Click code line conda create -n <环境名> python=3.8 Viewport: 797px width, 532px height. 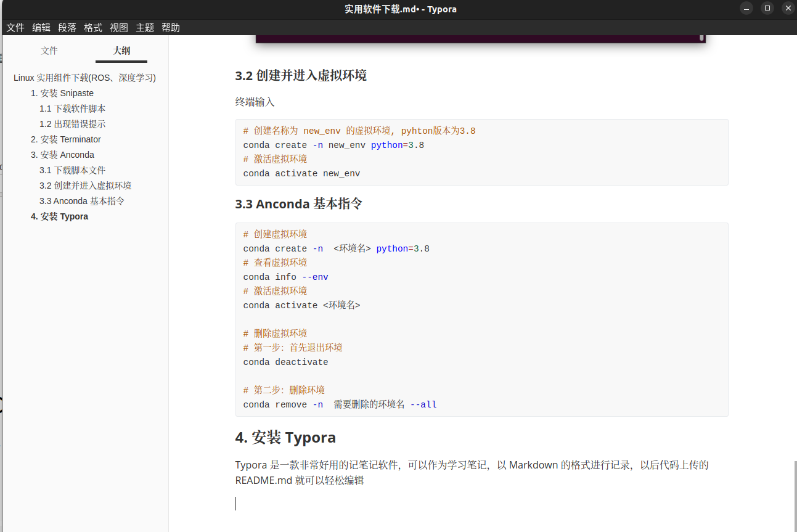tap(336, 249)
